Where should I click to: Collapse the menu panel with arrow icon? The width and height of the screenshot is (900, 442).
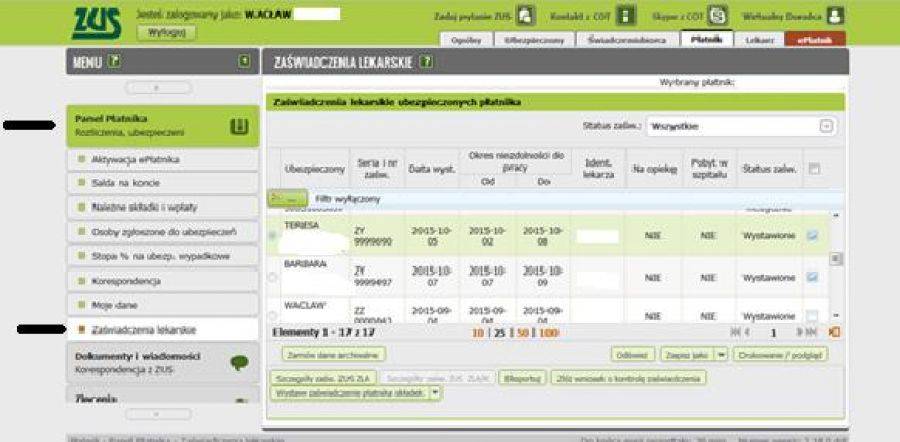pyautogui.click(x=245, y=61)
